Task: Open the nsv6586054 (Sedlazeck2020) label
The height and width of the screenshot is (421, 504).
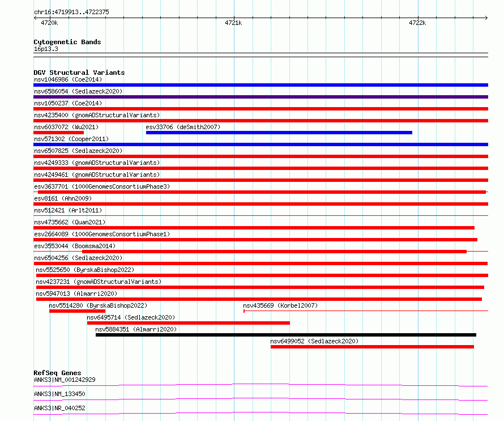Action: 78,91
